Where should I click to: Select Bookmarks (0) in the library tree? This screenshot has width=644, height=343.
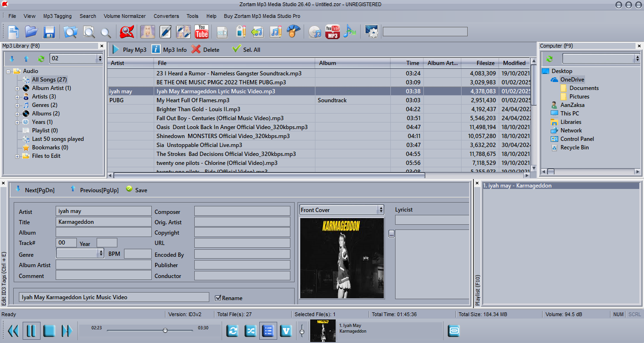tap(50, 147)
